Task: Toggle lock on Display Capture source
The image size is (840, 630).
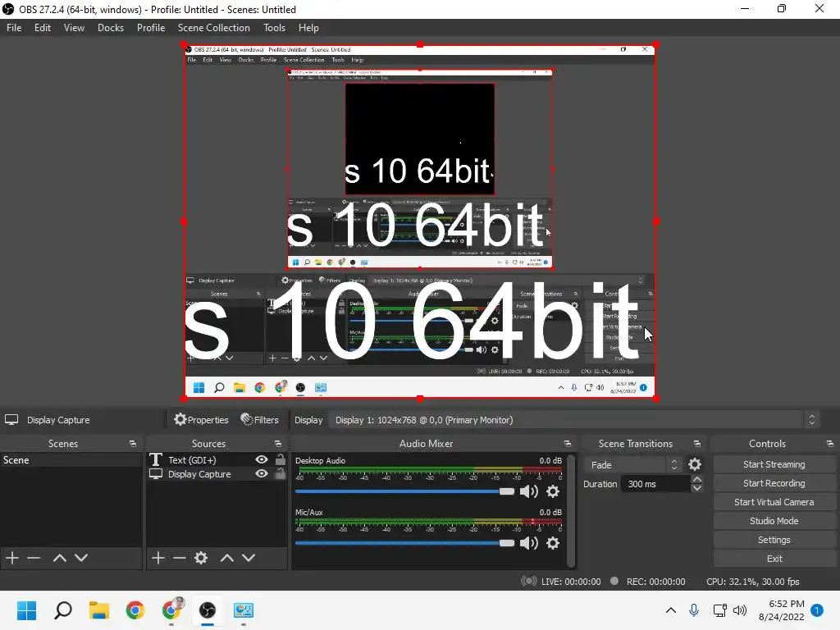Action: point(281,473)
